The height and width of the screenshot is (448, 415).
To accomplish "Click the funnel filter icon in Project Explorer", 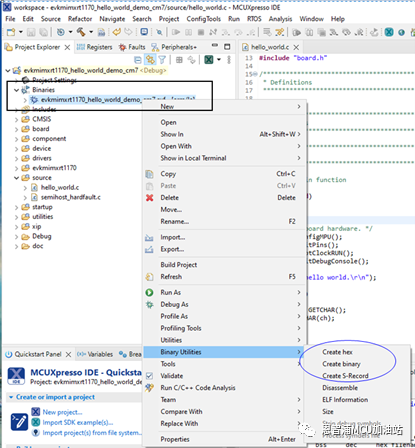I will 162,60.
